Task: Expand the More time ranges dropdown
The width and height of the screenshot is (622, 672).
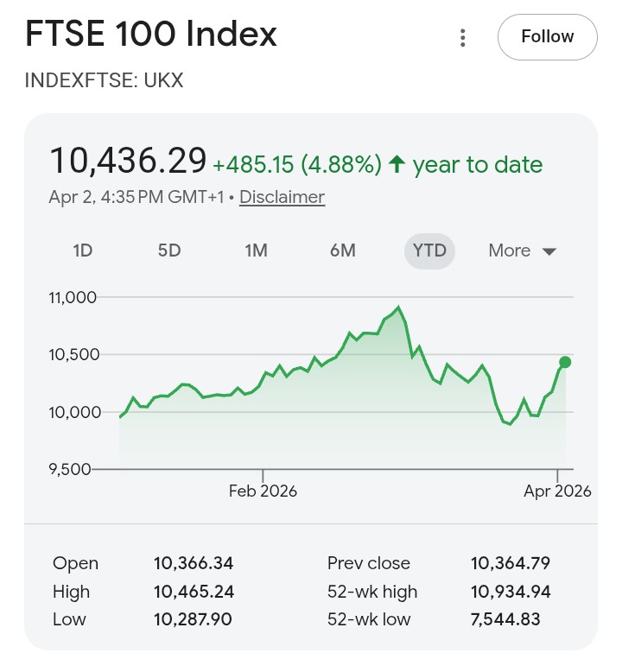Action: pos(522,250)
